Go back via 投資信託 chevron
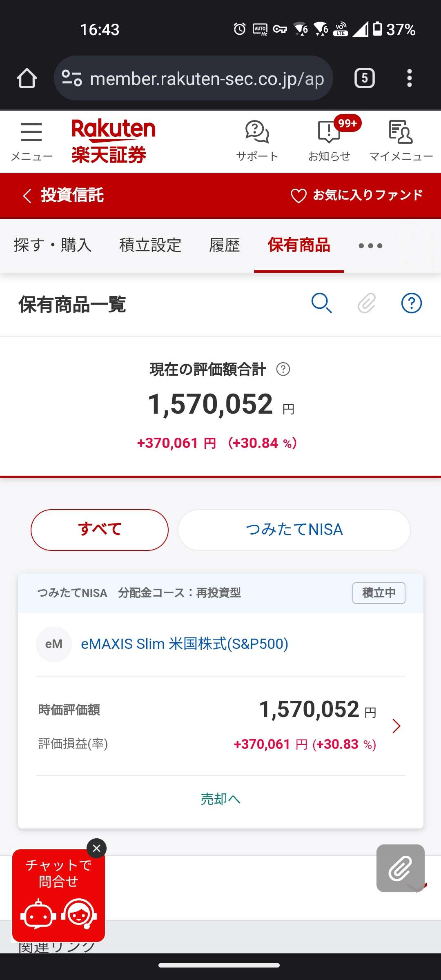 pos(27,196)
